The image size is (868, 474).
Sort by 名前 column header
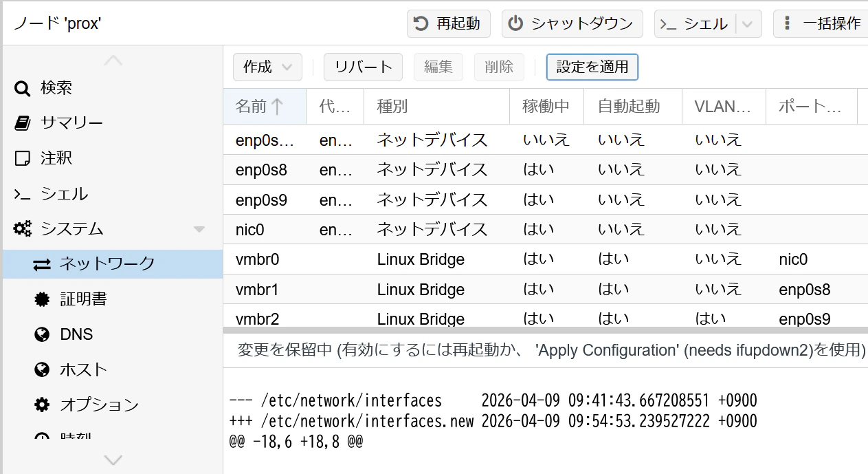[265, 106]
